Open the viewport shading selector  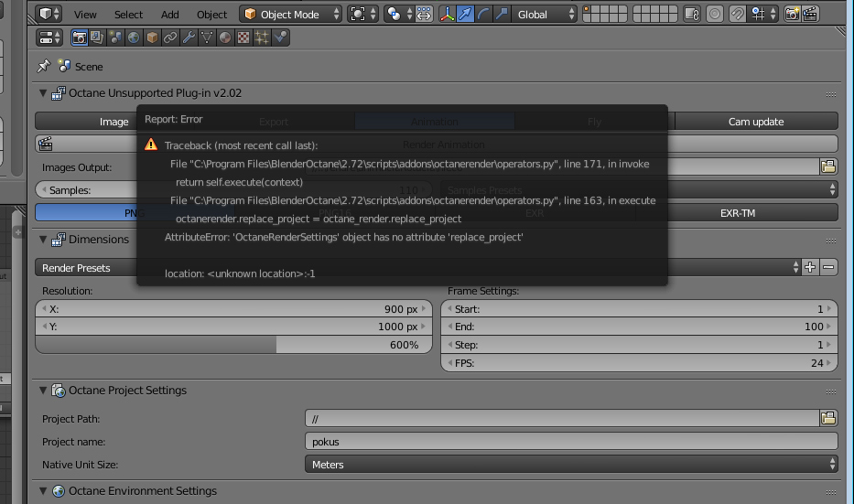click(362, 14)
